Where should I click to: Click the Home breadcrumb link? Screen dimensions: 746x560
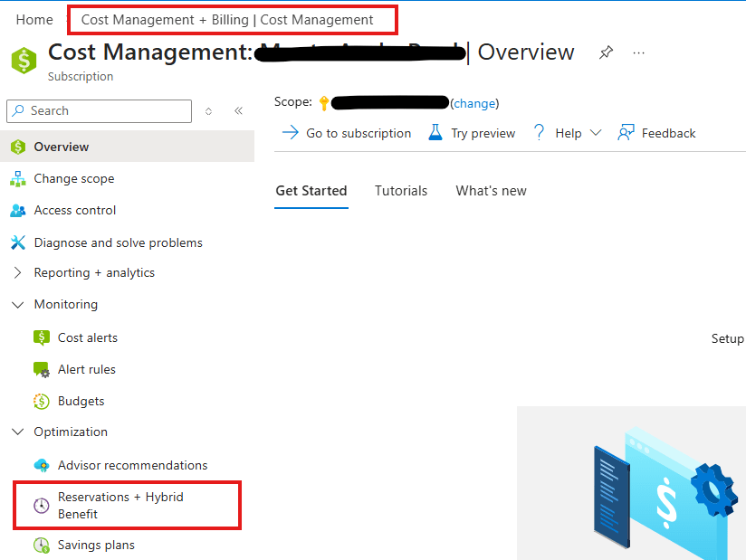coord(34,19)
